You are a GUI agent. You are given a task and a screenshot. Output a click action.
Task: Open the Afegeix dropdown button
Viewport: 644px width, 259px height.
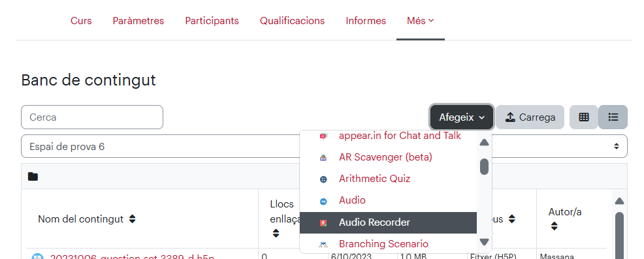click(462, 117)
